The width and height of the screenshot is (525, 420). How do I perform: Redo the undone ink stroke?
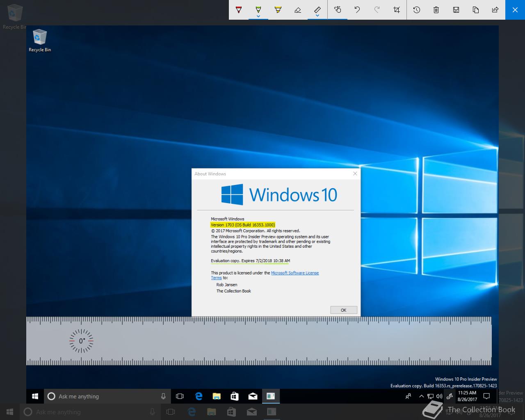377,10
